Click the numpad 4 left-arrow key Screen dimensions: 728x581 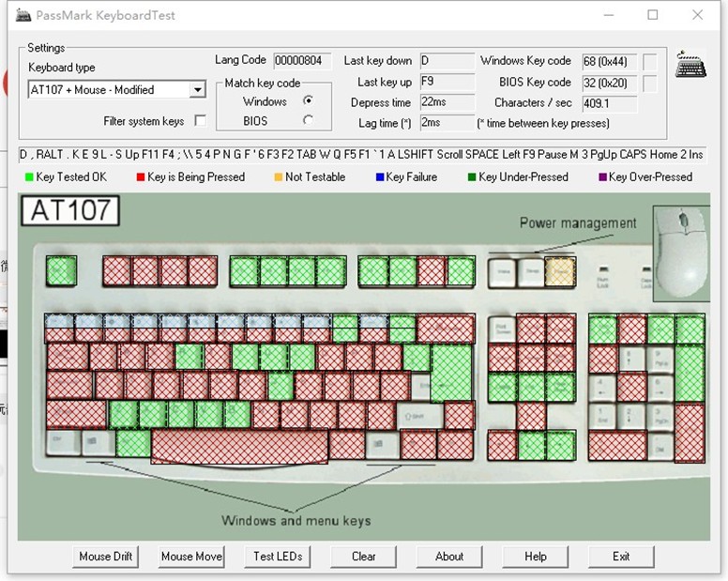(x=602, y=387)
